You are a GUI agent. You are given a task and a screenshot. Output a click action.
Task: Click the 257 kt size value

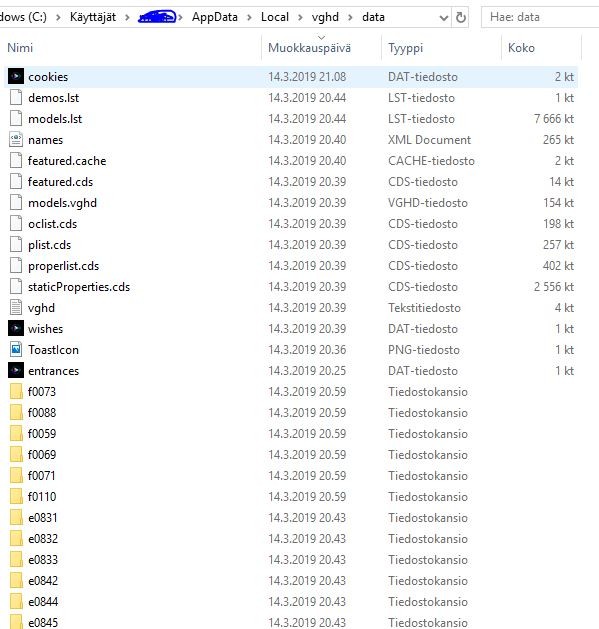(x=558, y=245)
